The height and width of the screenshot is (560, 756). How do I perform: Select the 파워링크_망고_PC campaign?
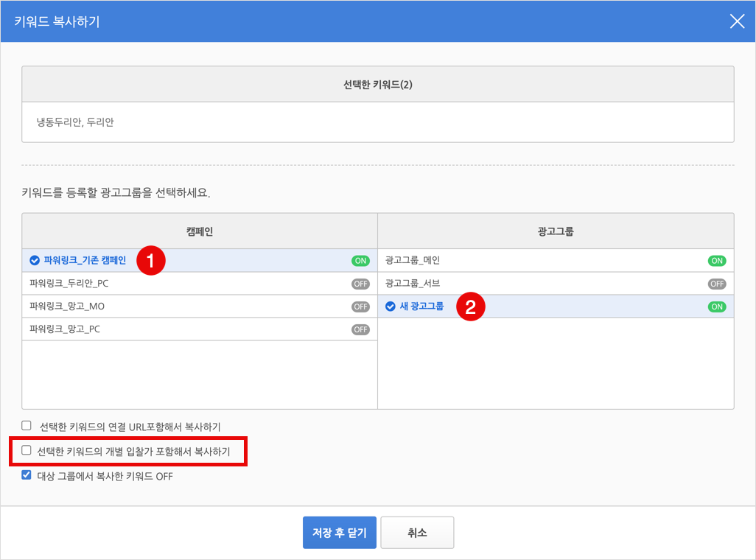pos(200,329)
